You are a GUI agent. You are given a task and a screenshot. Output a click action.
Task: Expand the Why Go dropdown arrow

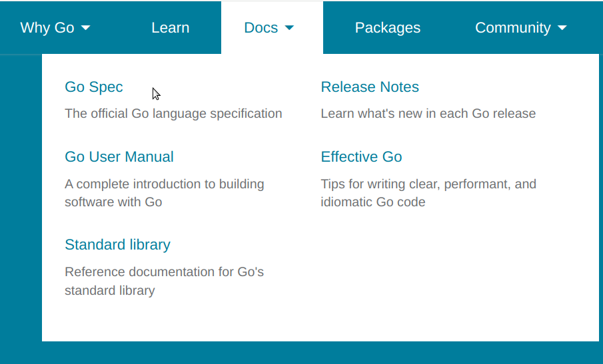click(x=86, y=28)
